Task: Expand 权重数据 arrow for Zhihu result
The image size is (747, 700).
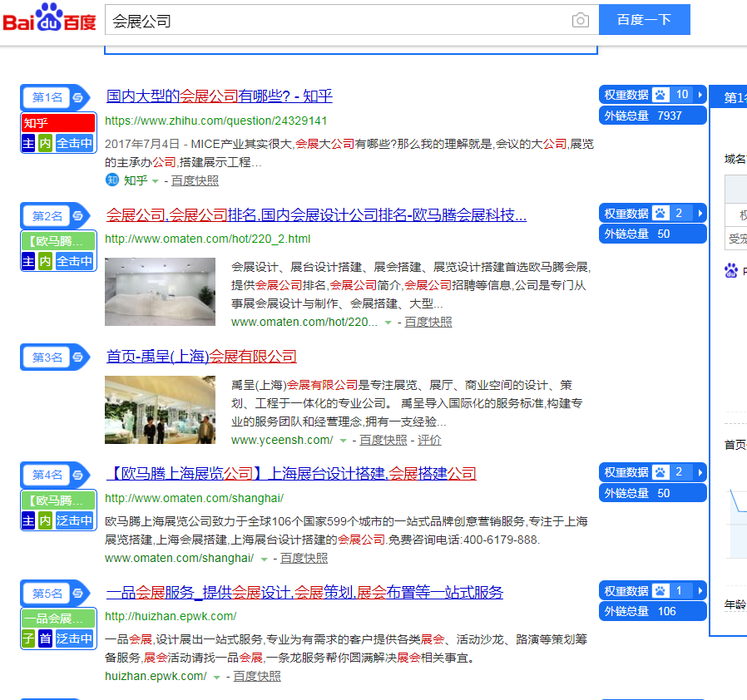Action: pos(700,95)
